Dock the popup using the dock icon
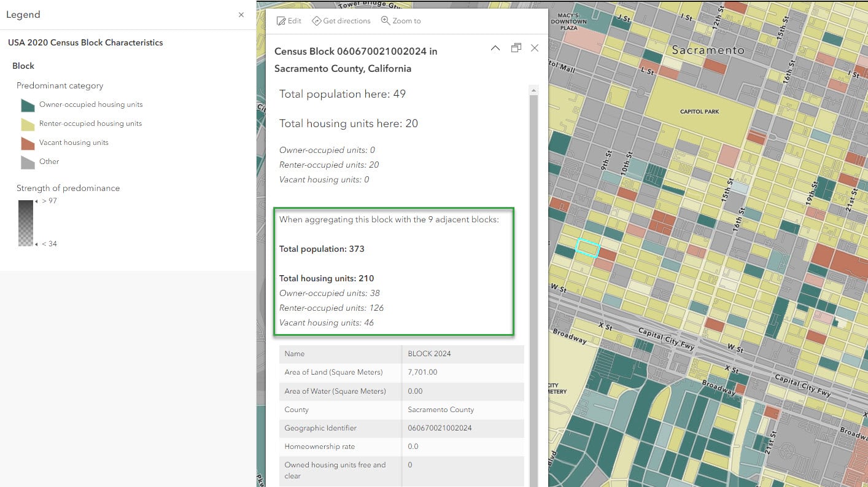This screenshot has height=487, width=868. coord(516,48)
